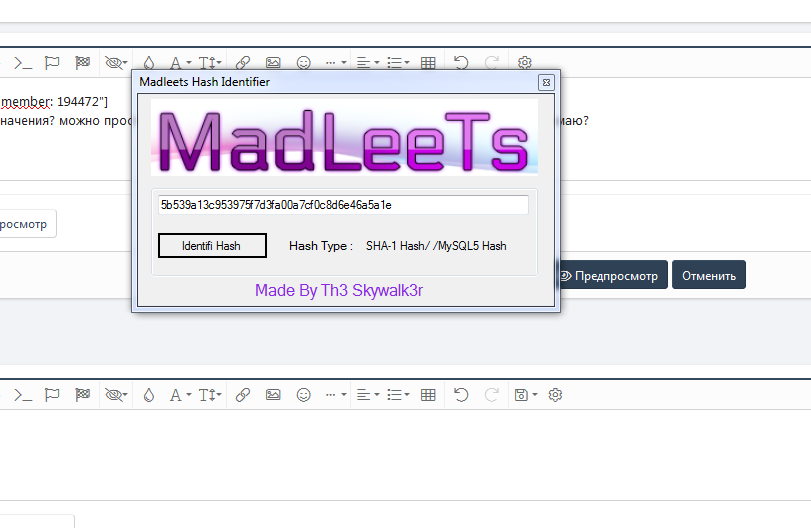This screenshot has height=528, width=811.
Task: Close the Madleets Hash Identifier window
Action: click(x=546, y=83)
